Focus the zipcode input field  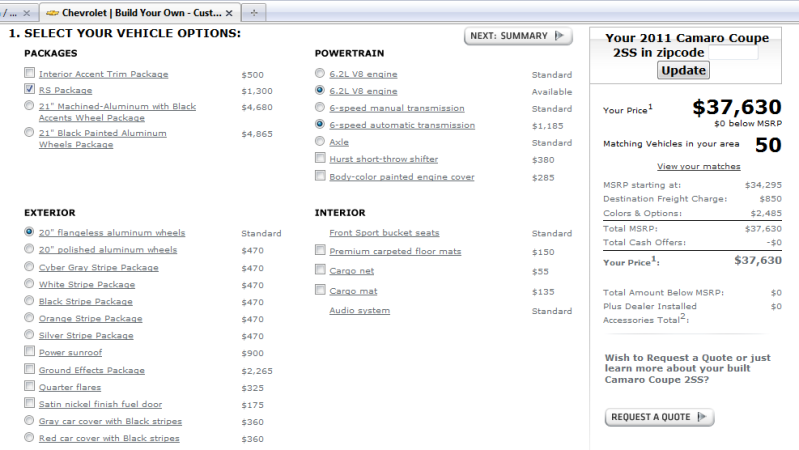[x=733, y=52]
